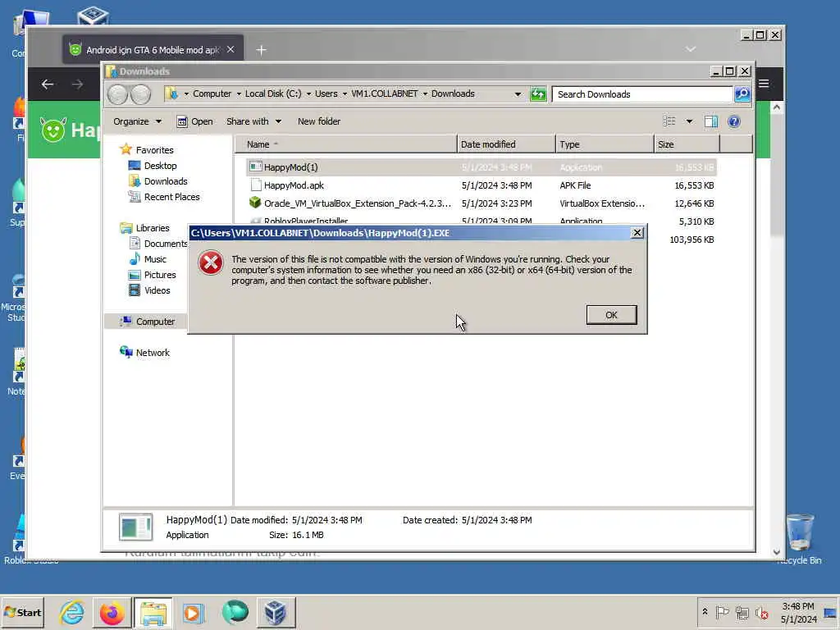The image size is (840, 630).
Task: Click the browser tab list chevron
Action: (691, 49)
